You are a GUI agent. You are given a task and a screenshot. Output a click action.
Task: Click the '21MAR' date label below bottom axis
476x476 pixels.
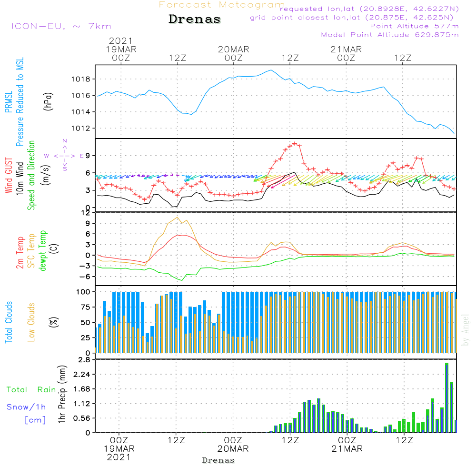pyautogui.click(x=347, y=449)
